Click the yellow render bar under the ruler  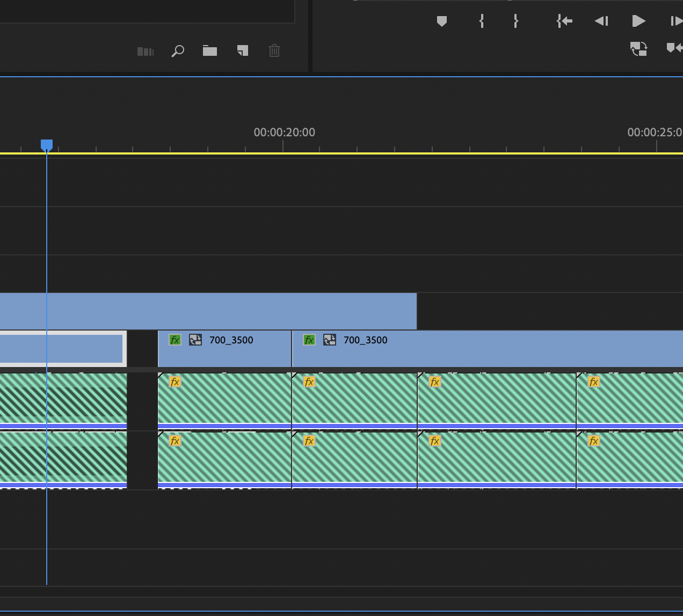point(344,153)
